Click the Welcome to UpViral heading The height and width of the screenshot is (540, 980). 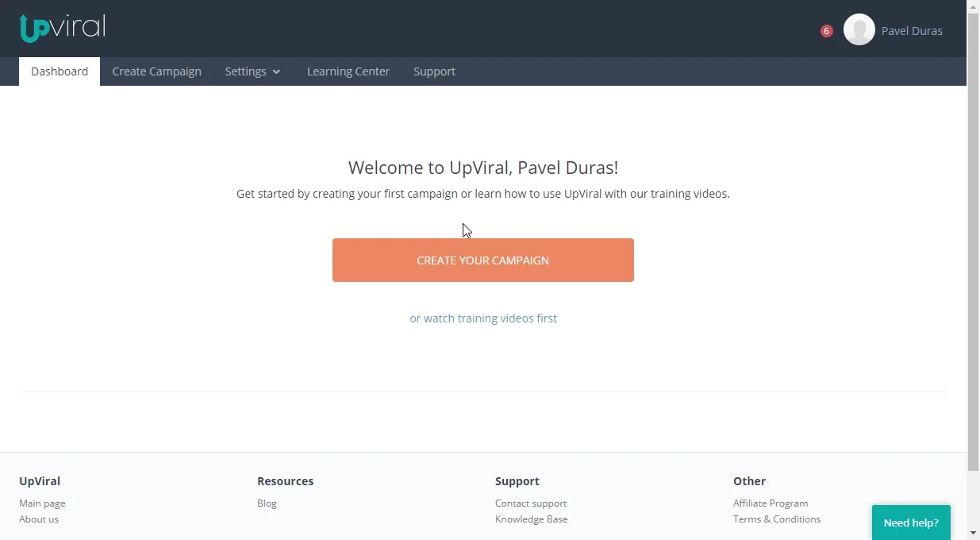click(x=483, y=168)
